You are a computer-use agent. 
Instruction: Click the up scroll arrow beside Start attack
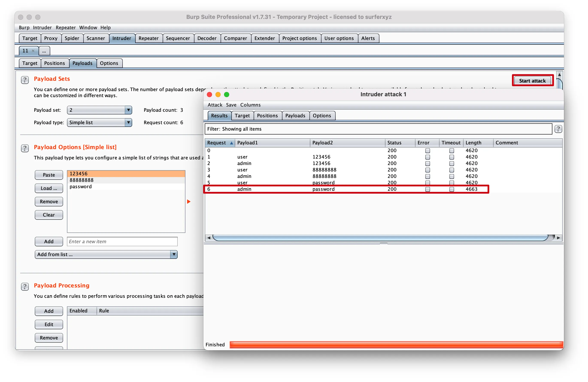(x=559, y=75)
